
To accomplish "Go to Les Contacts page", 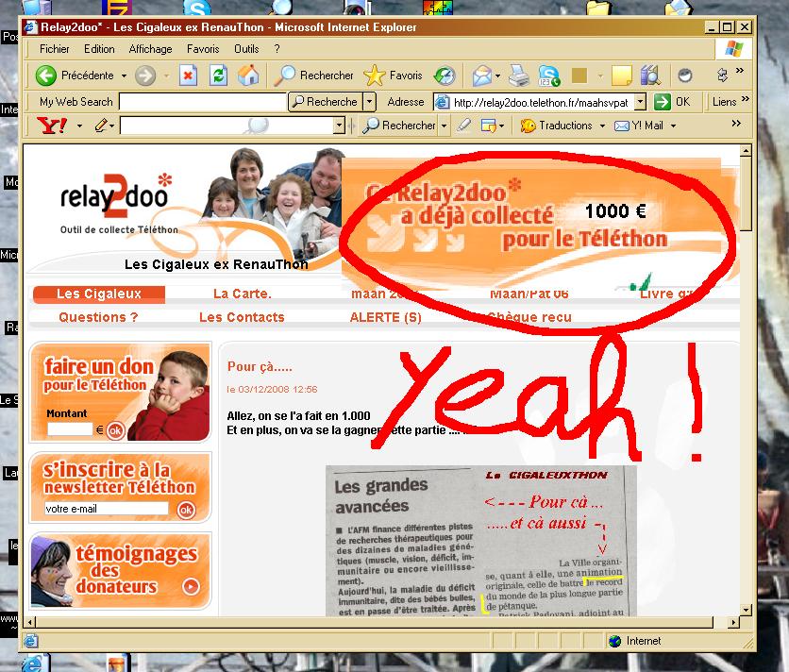I will pos(242,317).
